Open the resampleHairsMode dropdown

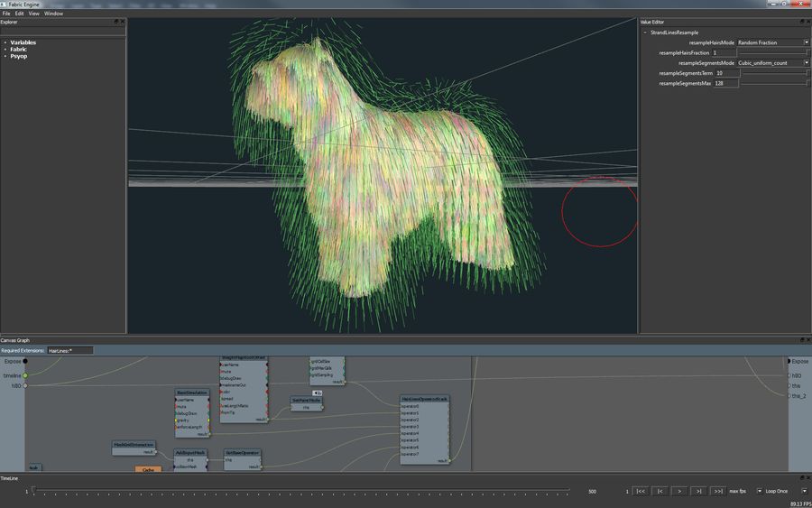point(773,42)
